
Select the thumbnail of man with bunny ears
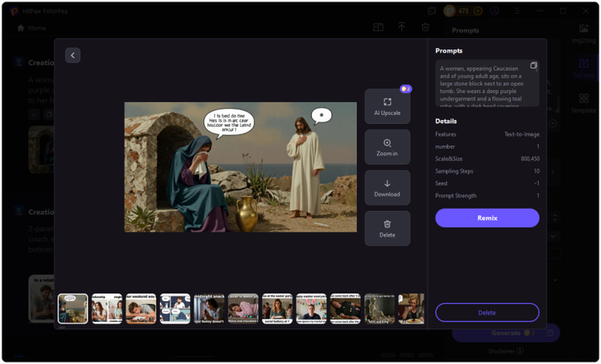click(311, 308)
